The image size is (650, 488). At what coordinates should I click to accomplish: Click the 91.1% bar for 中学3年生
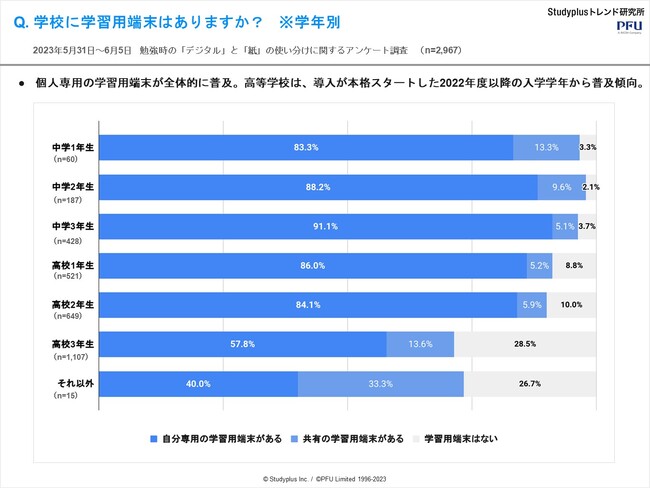(325, 226)
